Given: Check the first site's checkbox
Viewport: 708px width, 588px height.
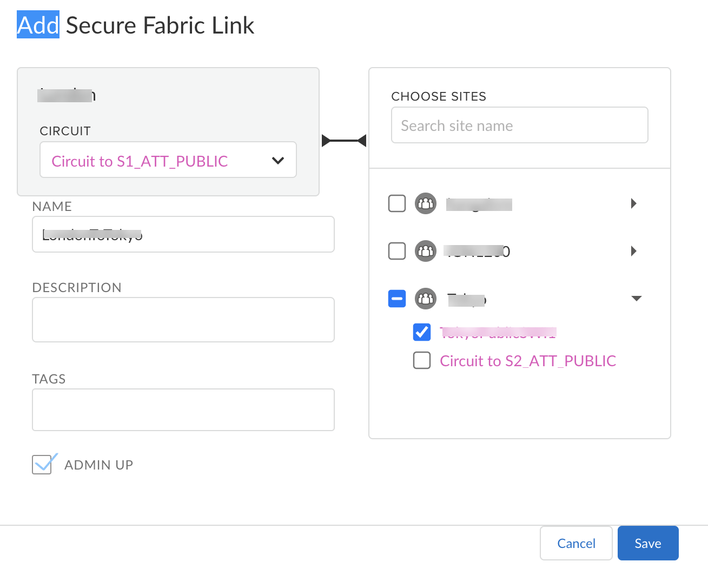Looking at the screenshot, I should (397, 204).
